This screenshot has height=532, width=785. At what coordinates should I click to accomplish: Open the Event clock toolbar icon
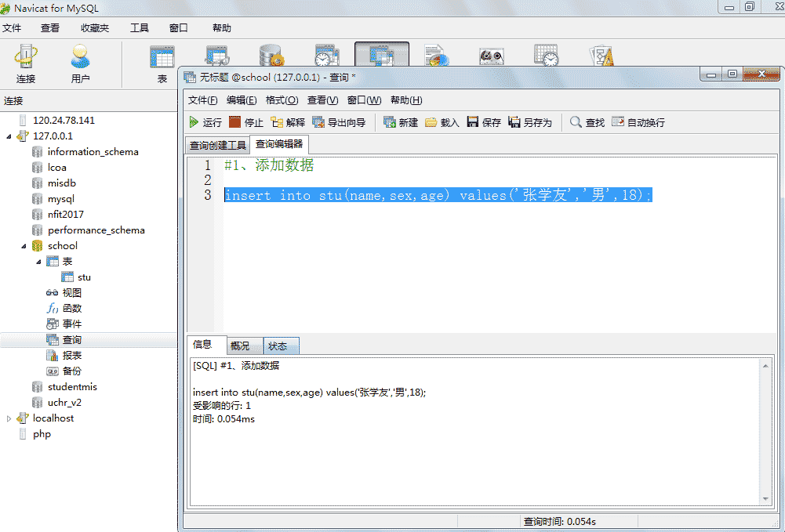coord(327,56)
